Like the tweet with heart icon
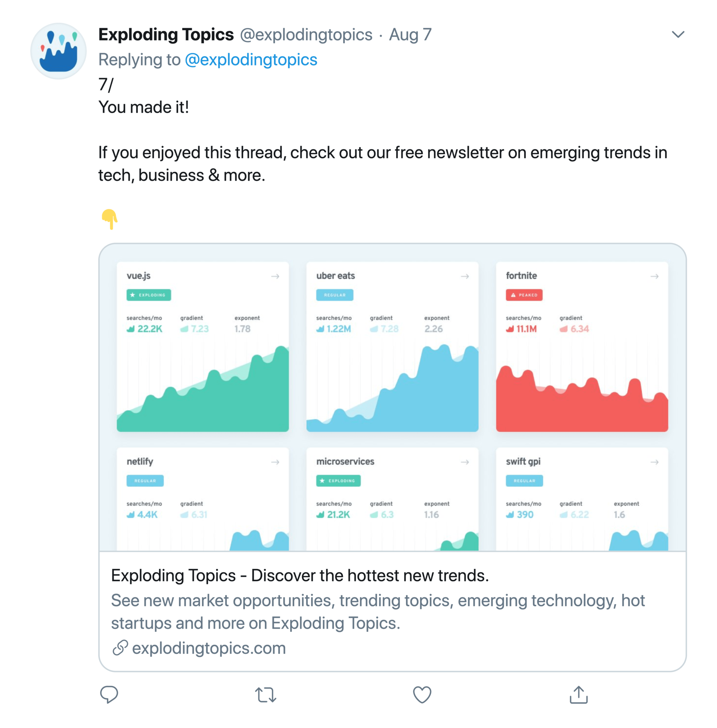The width and height of the screenshot is (717, 728). click(x=422, y=695)
